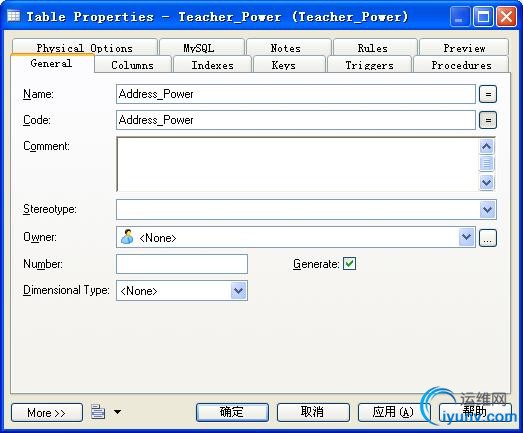Click the 确定 (OK) button
The image size is (523, 433).
pyautogui.click(x=232, y=412)
